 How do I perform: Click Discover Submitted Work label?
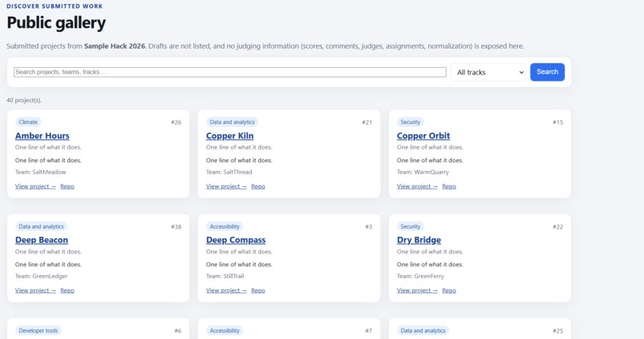coord(54,6)
